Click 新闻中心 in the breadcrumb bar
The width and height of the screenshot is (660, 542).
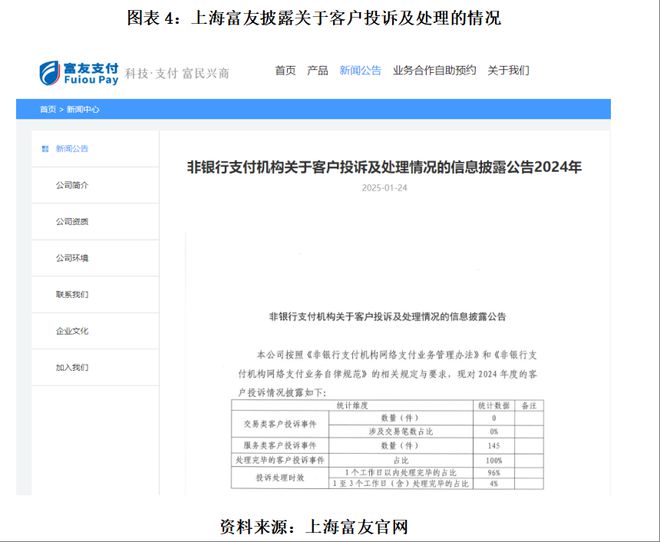[x=84, y=109]
